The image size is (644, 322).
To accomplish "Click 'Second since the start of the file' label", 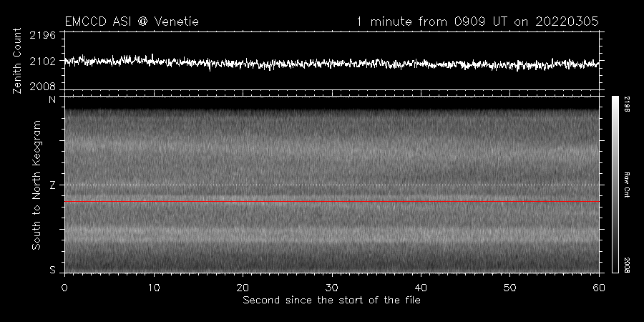I will pyautogui.click(x=331, y=301).
